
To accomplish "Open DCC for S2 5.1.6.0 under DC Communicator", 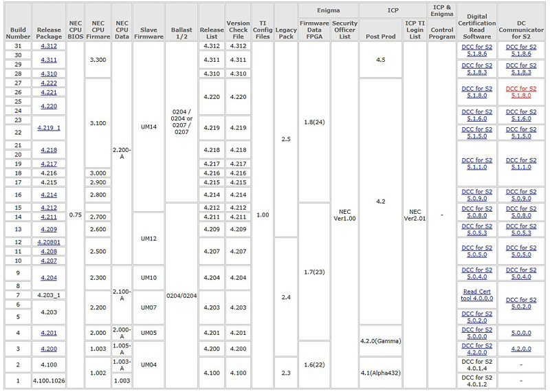I will click(x=521, y=116).
